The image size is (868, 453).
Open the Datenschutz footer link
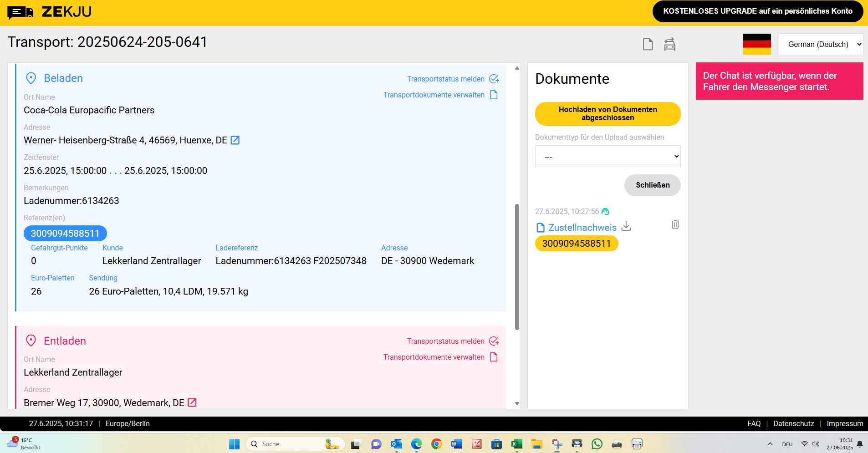(794, 423)
